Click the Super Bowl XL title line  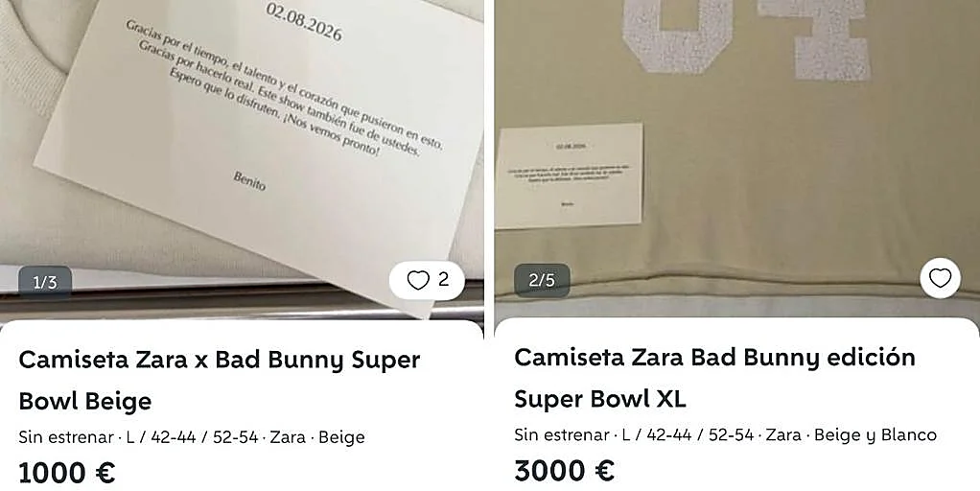tap(600, 398)
